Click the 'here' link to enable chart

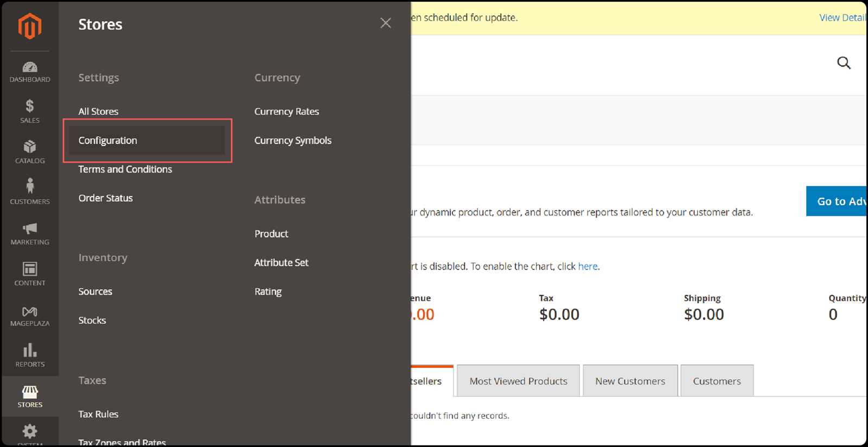pos(588,266)
